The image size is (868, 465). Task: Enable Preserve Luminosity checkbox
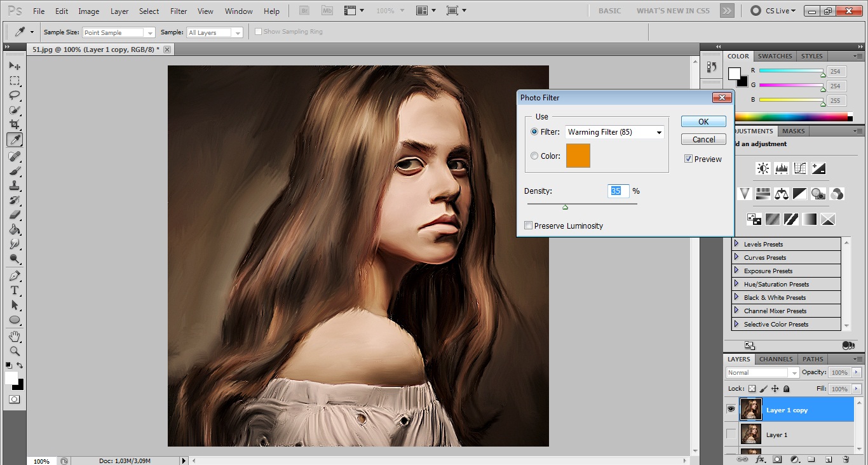tap(528, 226)
